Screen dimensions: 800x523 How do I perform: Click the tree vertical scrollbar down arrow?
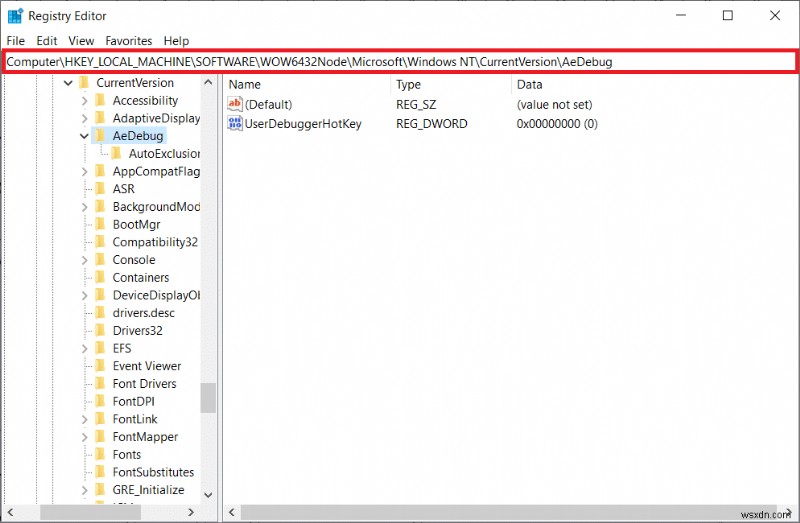208,494
